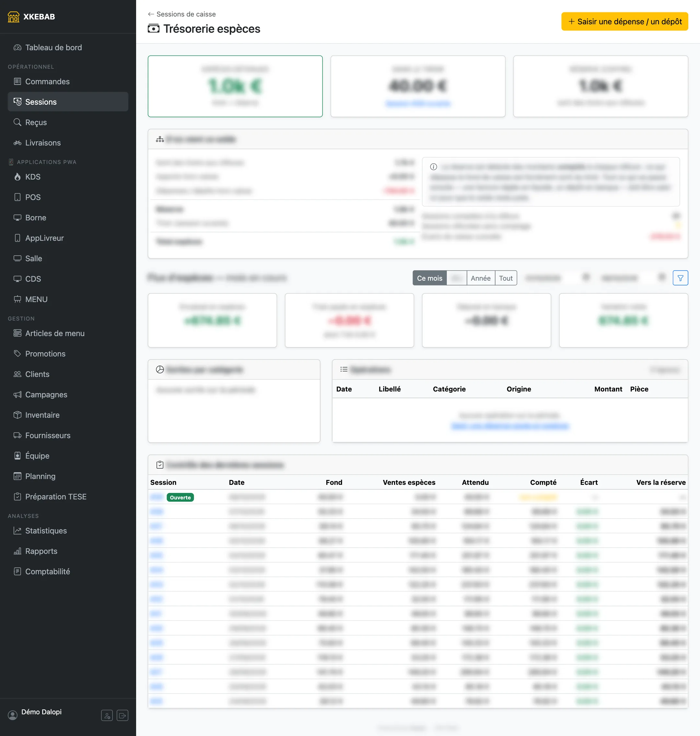Click the Vers la réserve column header

[661, 482]
